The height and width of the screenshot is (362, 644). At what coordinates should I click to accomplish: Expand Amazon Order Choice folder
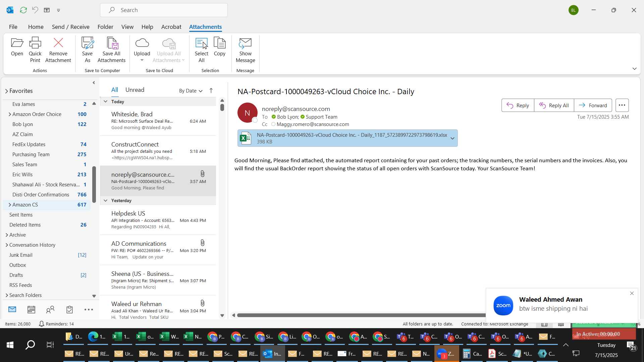[x=10, y=114]
